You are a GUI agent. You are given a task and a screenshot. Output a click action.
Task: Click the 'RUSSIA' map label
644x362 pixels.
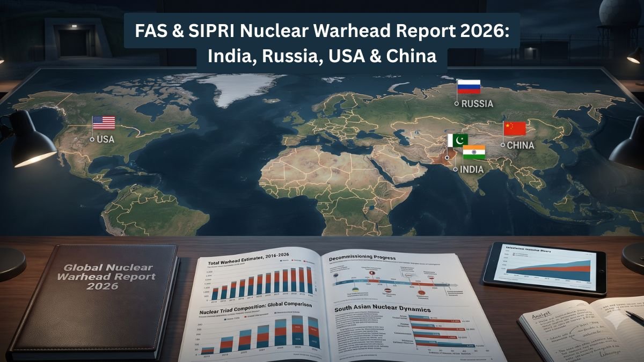tap(477, 104)
